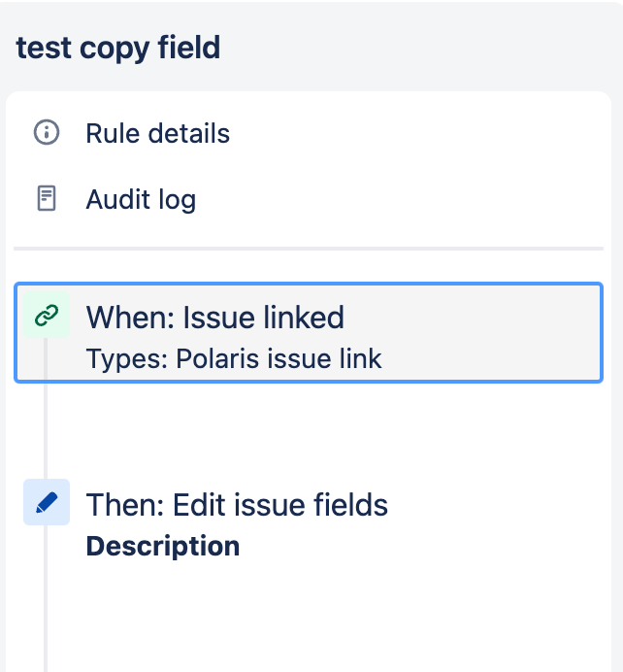
Task: Click the Audit log document icon
Action: tap(47, 198)
